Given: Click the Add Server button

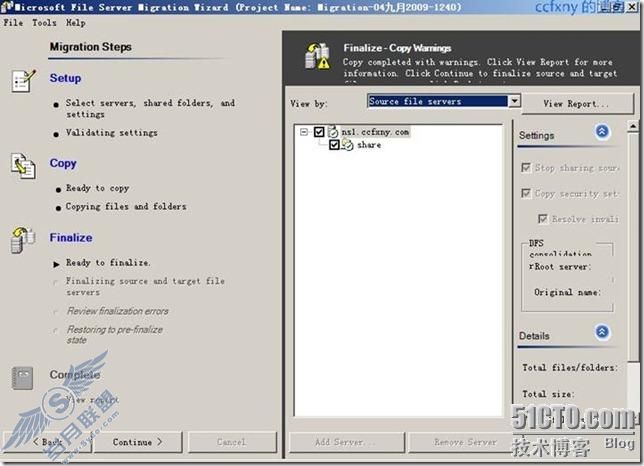Looking at the screenshot, I should click(x=345, y=442).
